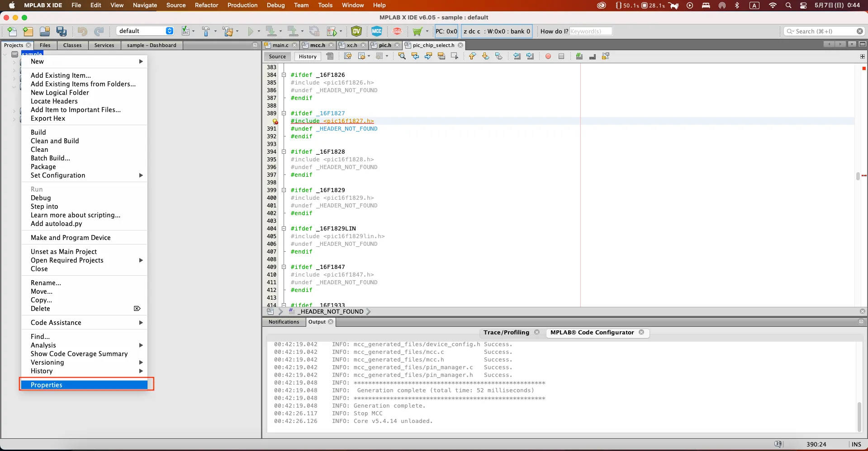868x451 pixels.
Task: Click the Open Project folder icon
Action: (45, 31)
